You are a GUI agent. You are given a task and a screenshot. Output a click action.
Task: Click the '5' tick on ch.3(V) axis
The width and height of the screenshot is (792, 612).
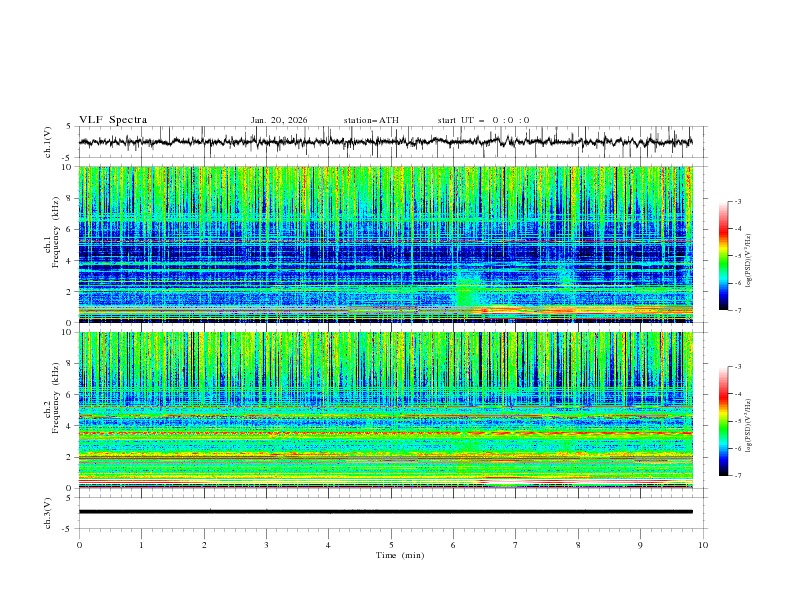pos(70,498)
